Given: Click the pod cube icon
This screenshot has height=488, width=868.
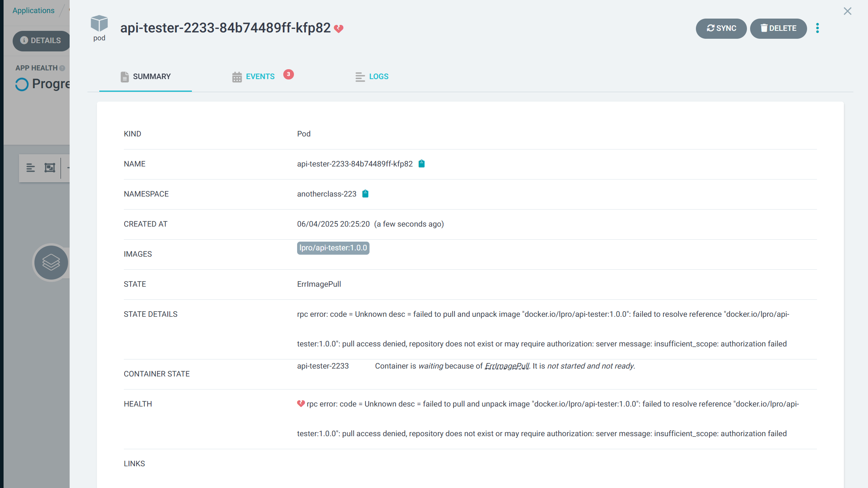Looking at the screenshot, I should [99, 24].
